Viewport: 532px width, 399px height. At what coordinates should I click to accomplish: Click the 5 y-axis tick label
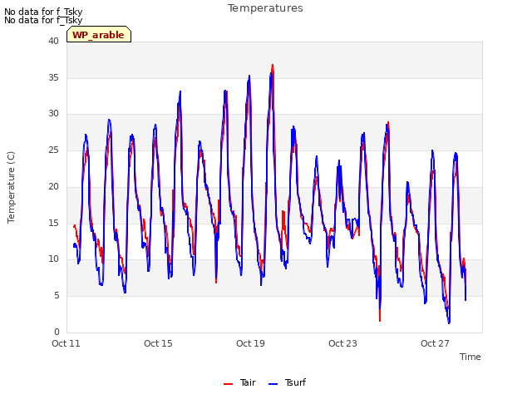point(57,295)
